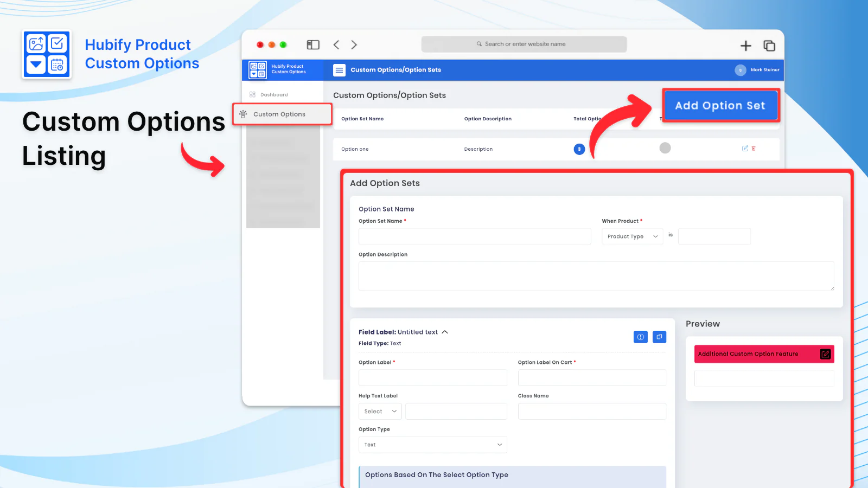This screenshot has width=868, height=488.
Task: Click the Search or enter website name field
Action: pyautogui.click(x=524, y=44)
